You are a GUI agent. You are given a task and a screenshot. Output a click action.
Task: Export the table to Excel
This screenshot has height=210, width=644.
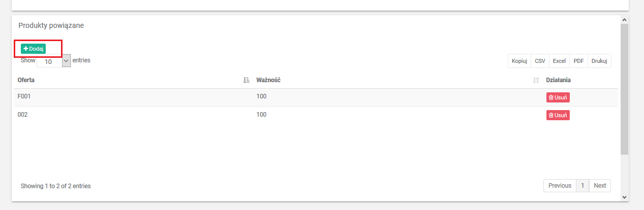coord(559,61)
